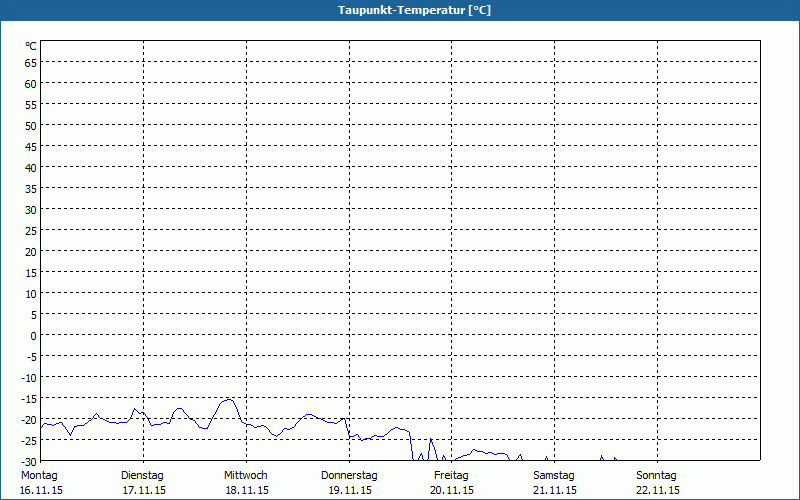Click the -30 y-axis value
800x500 pixels.
coord(29,462)
